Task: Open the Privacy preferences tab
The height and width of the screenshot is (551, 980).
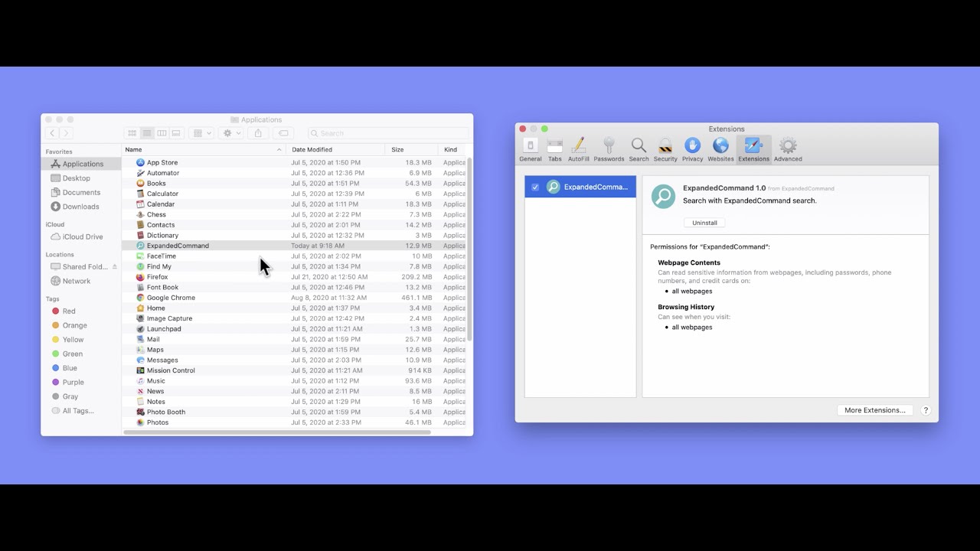Action: pos(692,150)
